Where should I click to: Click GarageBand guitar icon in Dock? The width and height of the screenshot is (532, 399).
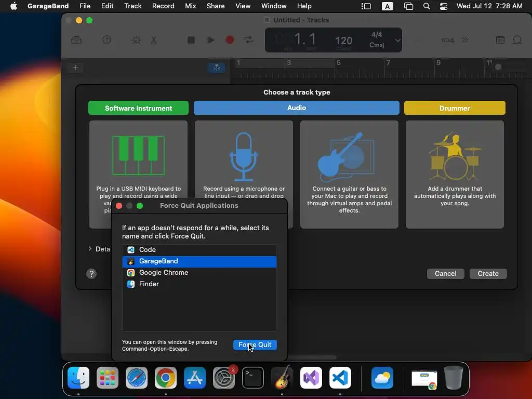[x=282, y=377]
